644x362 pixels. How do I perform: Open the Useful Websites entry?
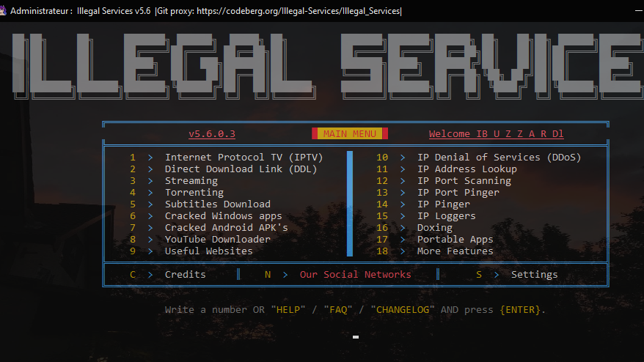click(208, 251)
